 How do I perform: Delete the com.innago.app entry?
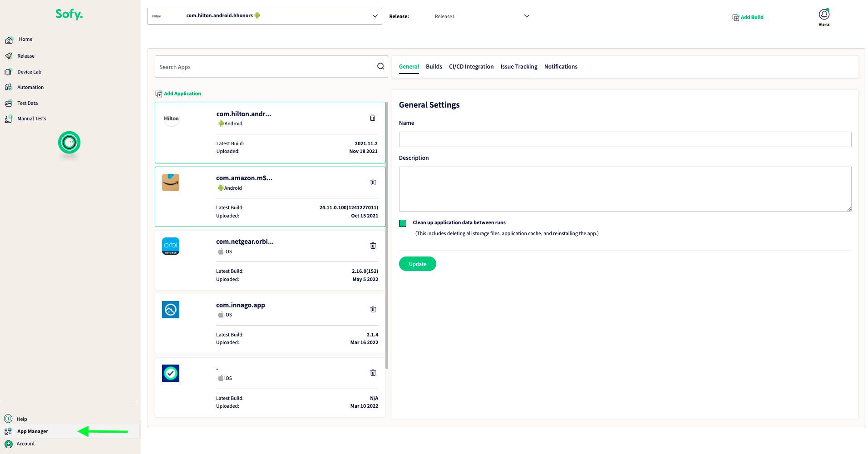click(x=373, y=309)
